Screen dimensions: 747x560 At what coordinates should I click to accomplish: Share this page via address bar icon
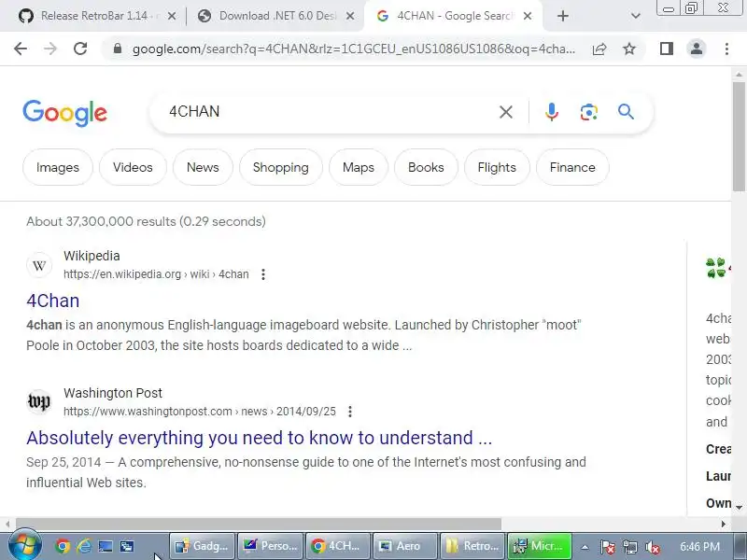point(599,49)
